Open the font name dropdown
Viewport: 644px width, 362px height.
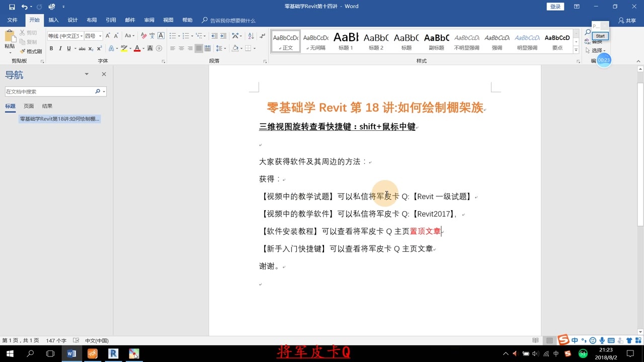[81, 36]
